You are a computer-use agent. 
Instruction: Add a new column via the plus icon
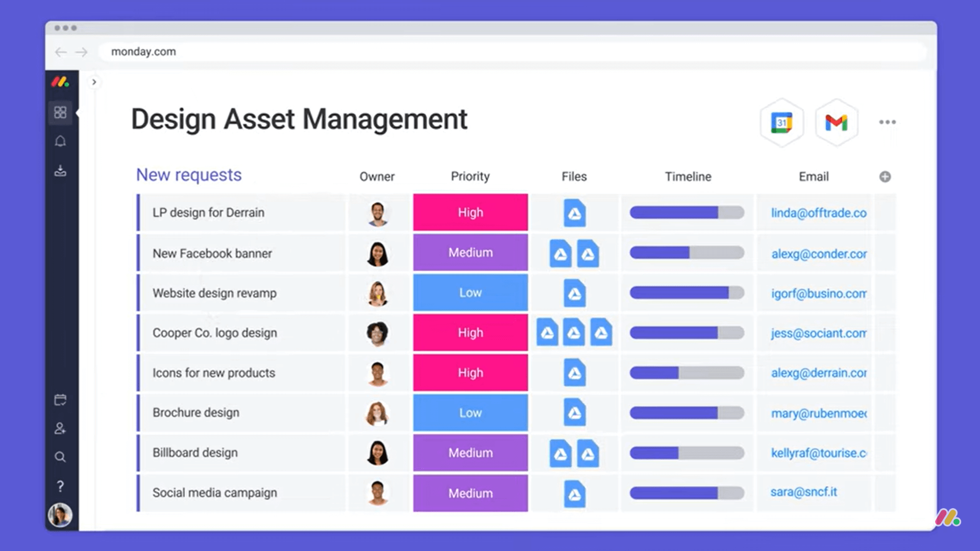(x=885, y=177)
